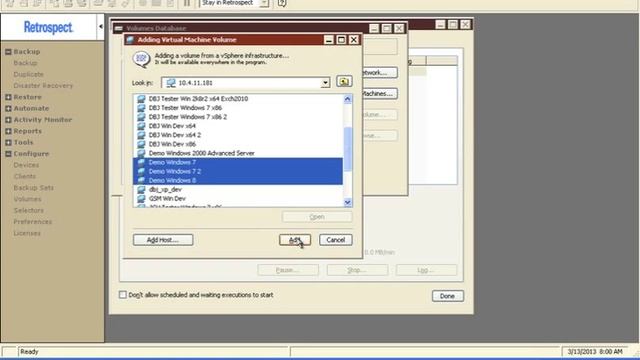
Task: Click the VM list scrollbar thumb
Action: coord(348,149)
